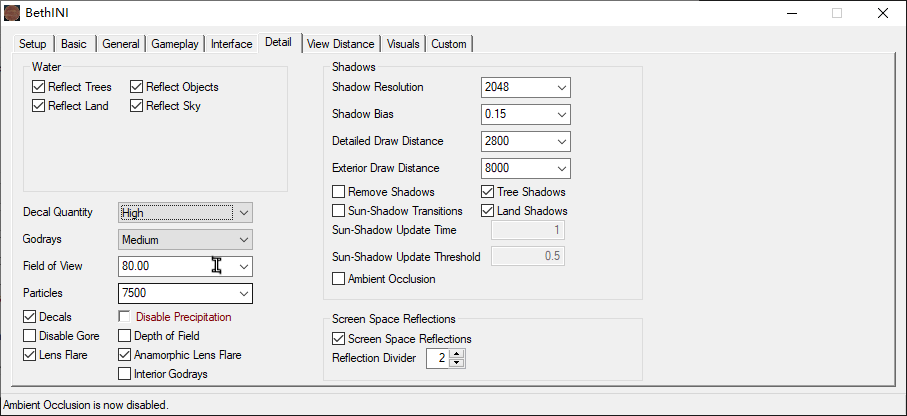The height and width of the screenshot is (416, 907).
Task: Uncheck Anamorphic Lens Flare
Action: 124,355
